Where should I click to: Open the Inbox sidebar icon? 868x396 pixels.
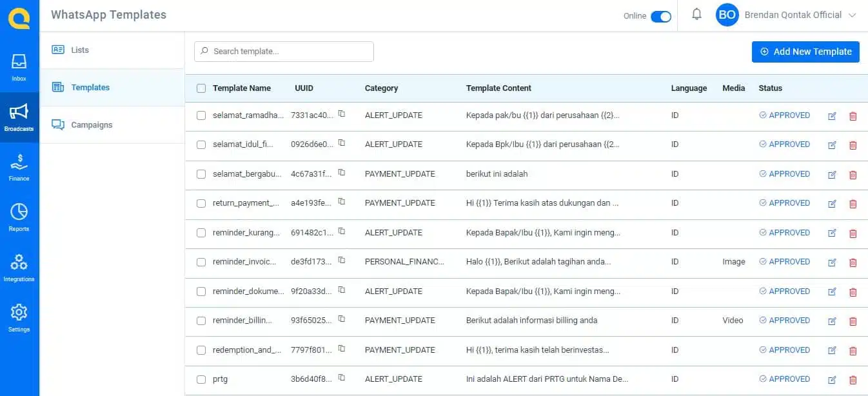point(19,67)
